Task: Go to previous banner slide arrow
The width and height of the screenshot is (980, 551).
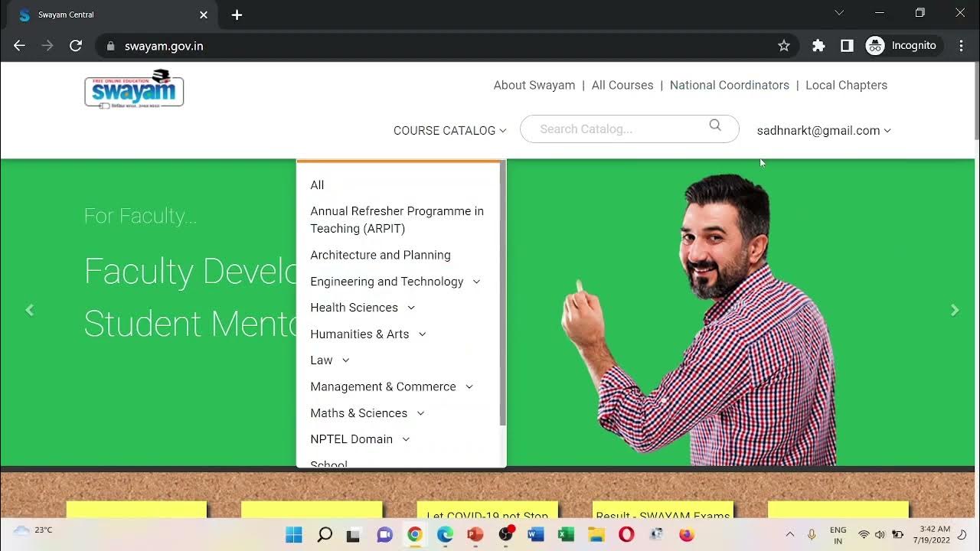Action: (30, 310)
